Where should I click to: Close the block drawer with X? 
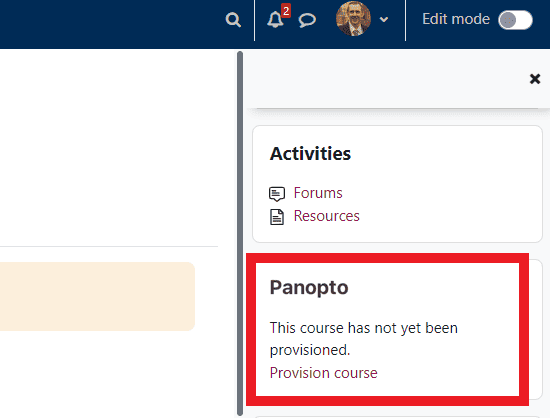(535, 79)
